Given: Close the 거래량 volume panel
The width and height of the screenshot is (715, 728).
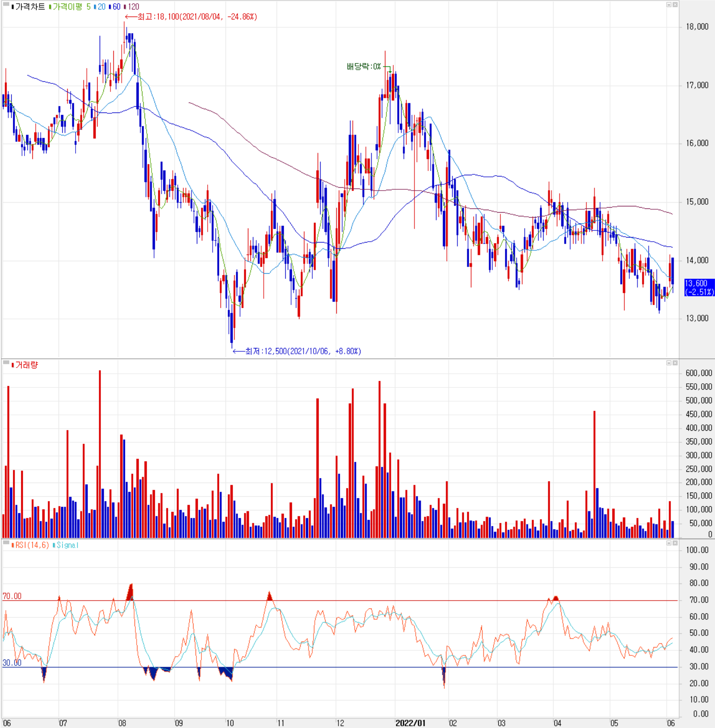Looking at the screenshot, I should click(675, 363).
